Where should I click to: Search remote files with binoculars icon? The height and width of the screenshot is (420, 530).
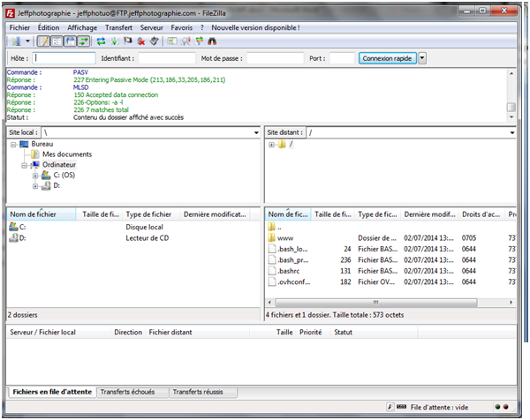pos(212,41)
